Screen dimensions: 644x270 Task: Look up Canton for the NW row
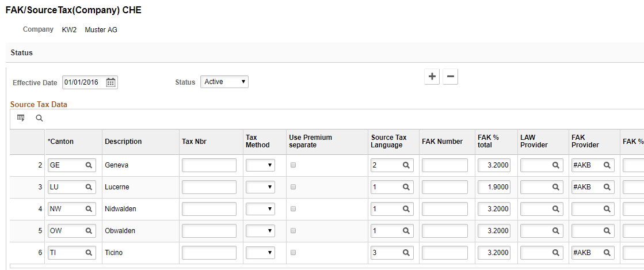[x=89, y=209]
